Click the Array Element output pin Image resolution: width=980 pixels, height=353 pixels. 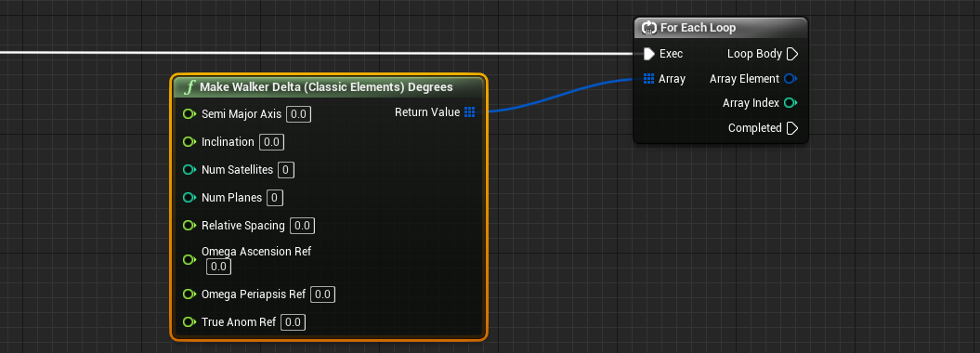791,79
